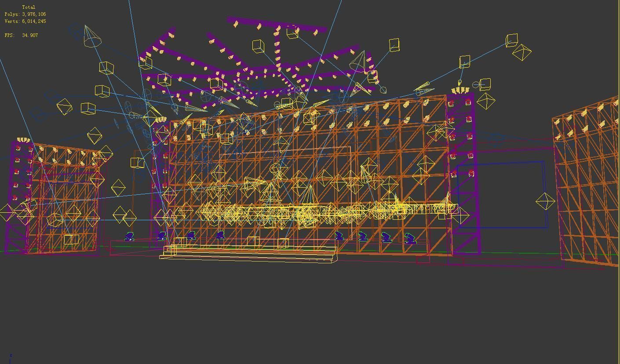The width and height of the screenshot is (620, 364).
Task: Select the blue rectangular screen frame wireframe
Action: (502, 195)
